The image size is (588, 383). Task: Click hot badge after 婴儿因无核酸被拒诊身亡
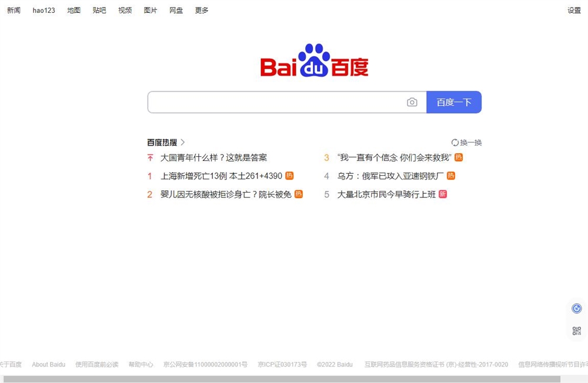(299, 194)
